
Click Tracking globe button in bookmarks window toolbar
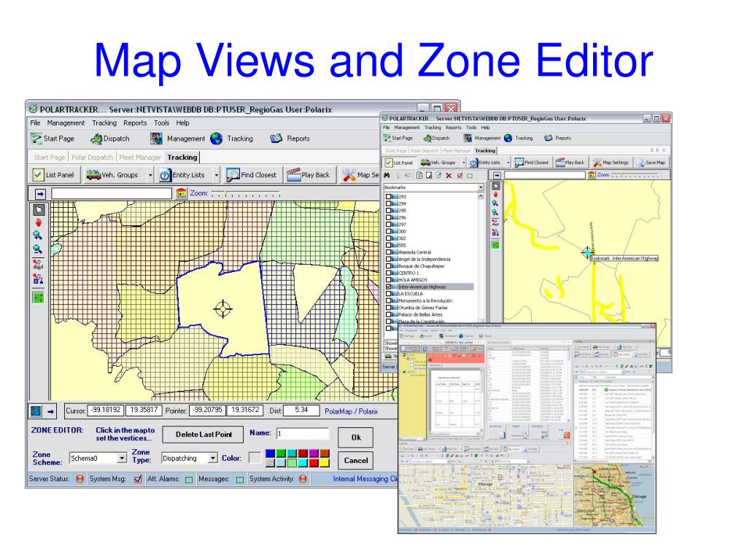point(519,138)
